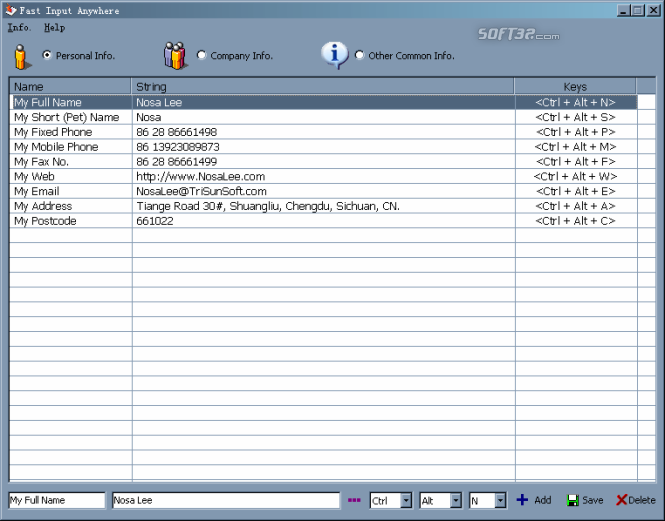This screenshot has width=665, height=521.
Task: Click the red X Delete icon
Action: point(621,500)
